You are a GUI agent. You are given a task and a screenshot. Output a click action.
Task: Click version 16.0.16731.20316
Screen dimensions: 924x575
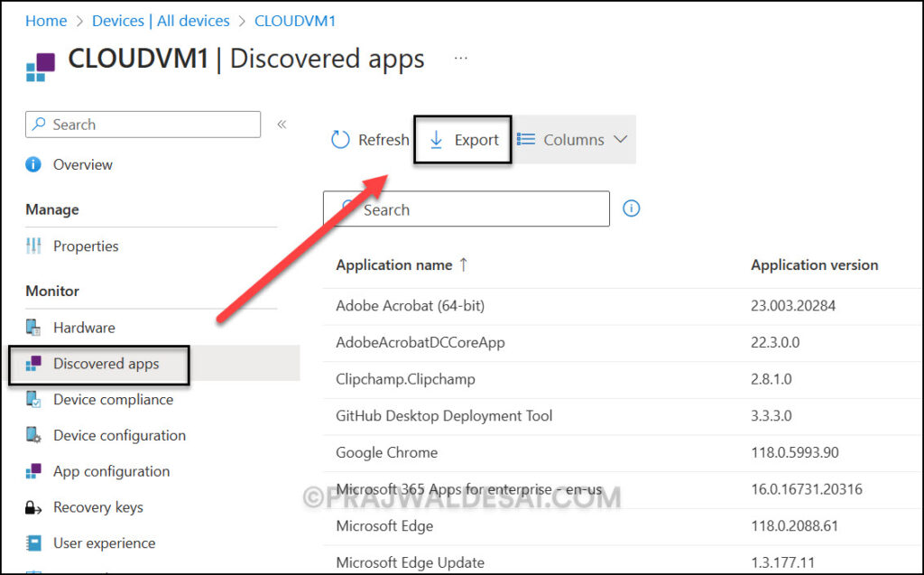806,489
